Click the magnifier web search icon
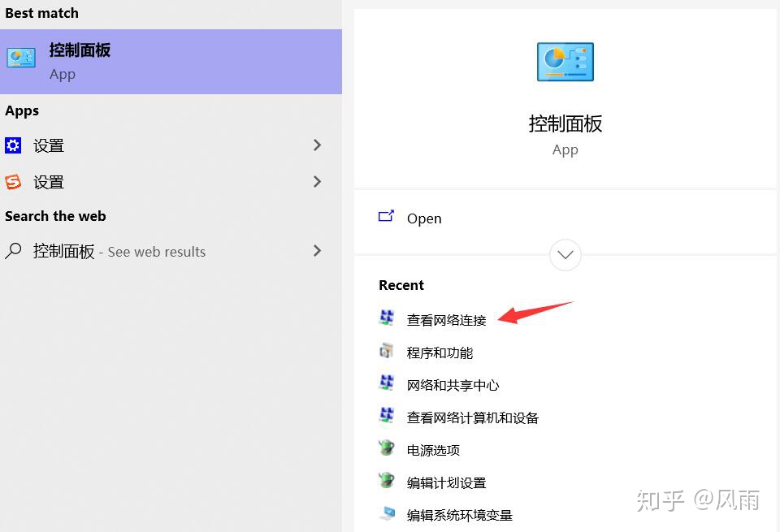This screenshot has width=780, height=532. 13,251
